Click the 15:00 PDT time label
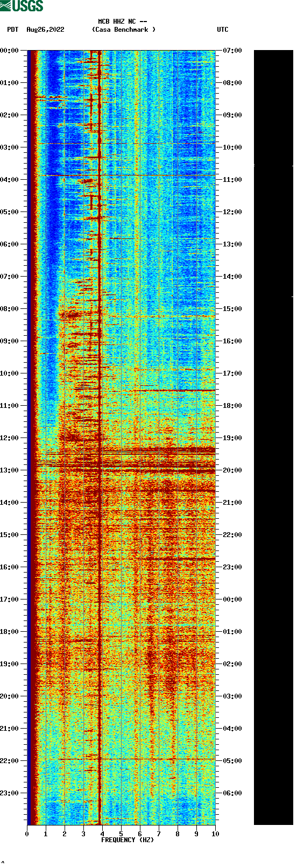The image size is (297, 868). click(10, 535)
